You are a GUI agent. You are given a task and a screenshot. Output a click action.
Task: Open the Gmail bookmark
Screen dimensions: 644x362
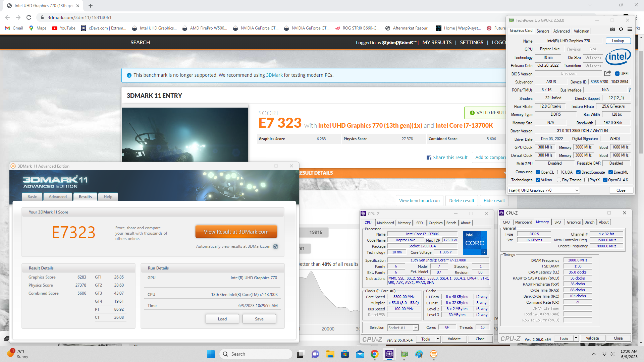pyautogui.click(x=14, y=28)
